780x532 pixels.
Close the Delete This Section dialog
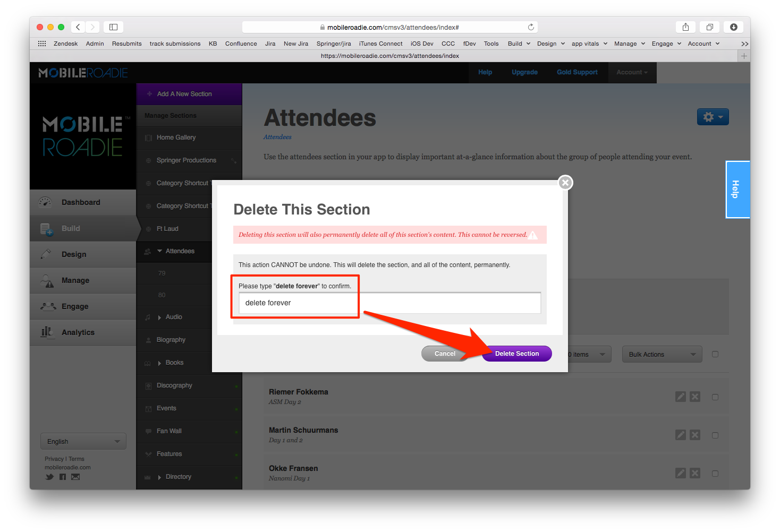pos(565,183)
